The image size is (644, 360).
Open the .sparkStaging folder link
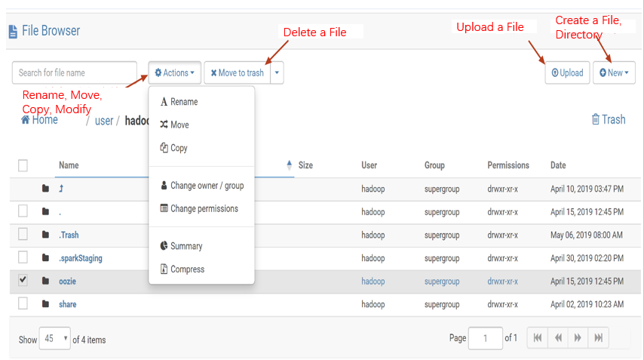[x=81, y=258]
